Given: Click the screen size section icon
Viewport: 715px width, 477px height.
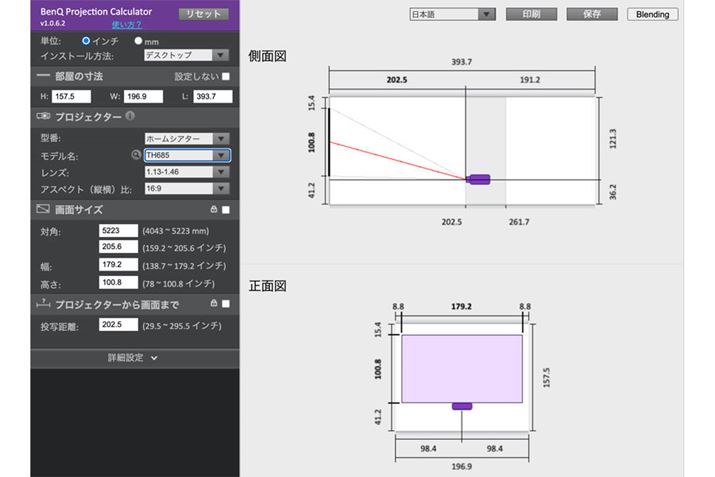Looking at the screenshot, I should coord(43,210).
